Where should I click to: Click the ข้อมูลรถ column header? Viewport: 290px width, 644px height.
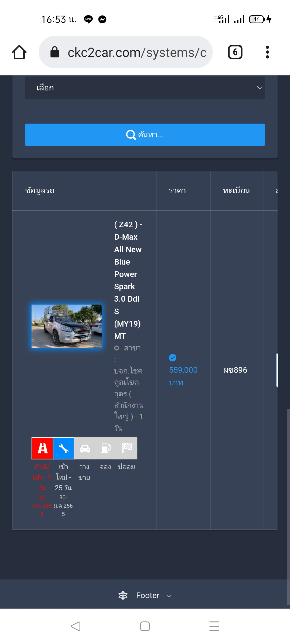[x=40, y=191]
